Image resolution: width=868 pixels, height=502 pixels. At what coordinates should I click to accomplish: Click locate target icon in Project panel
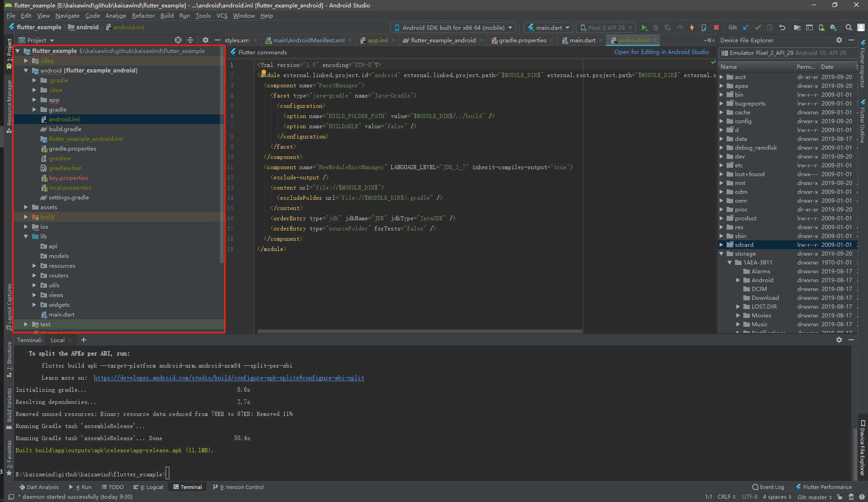178,40
